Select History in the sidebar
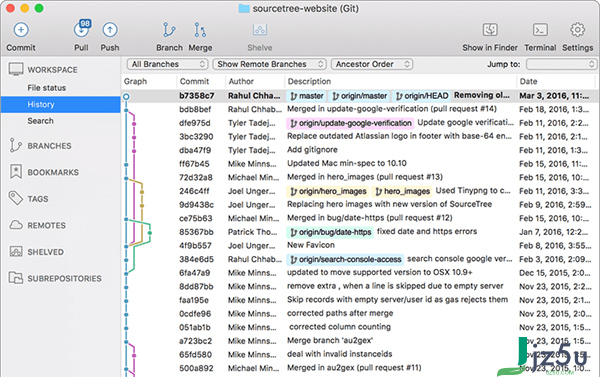 point(60,104)
